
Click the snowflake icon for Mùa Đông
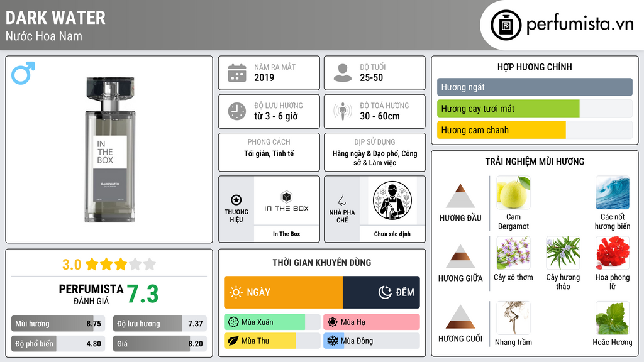333,341
